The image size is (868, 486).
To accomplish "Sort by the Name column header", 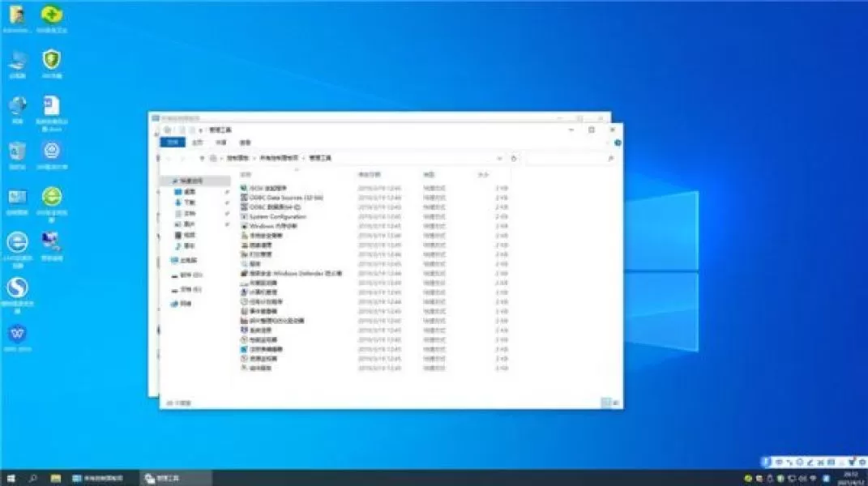I will click(246, 175).
